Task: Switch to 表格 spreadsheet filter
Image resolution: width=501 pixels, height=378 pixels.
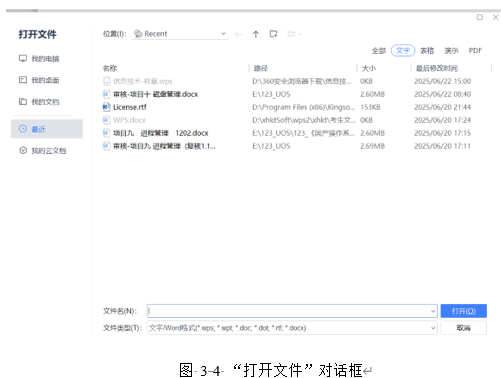Action: pyautogui.click(x=427, y=51)
